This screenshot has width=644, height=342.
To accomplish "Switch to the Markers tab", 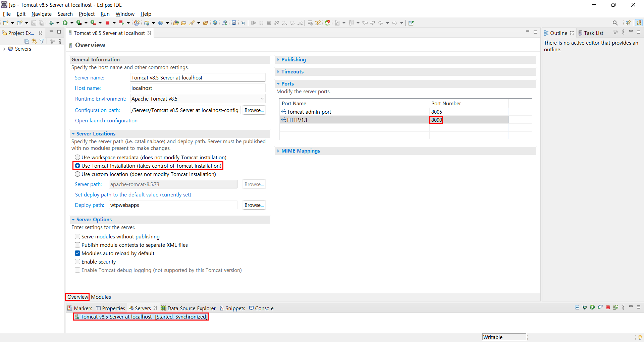I will pos(80,308).
